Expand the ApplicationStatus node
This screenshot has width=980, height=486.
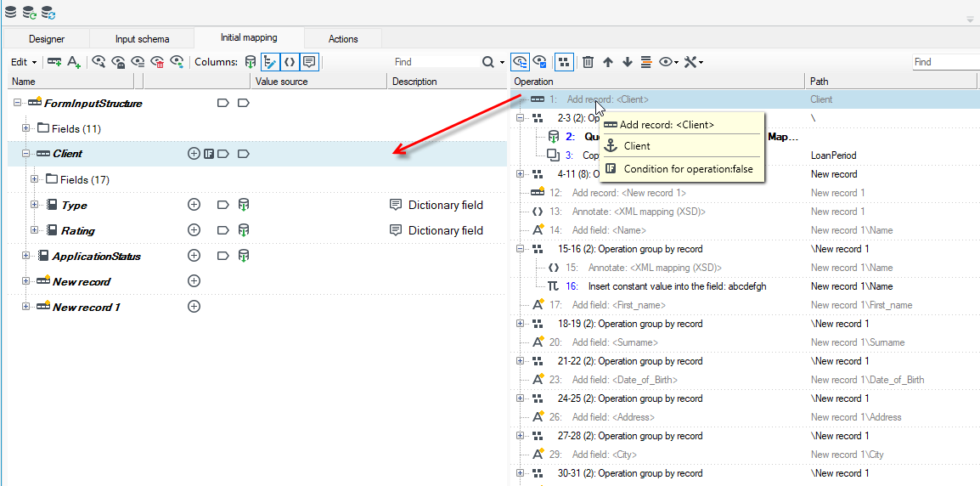[25, 256]
